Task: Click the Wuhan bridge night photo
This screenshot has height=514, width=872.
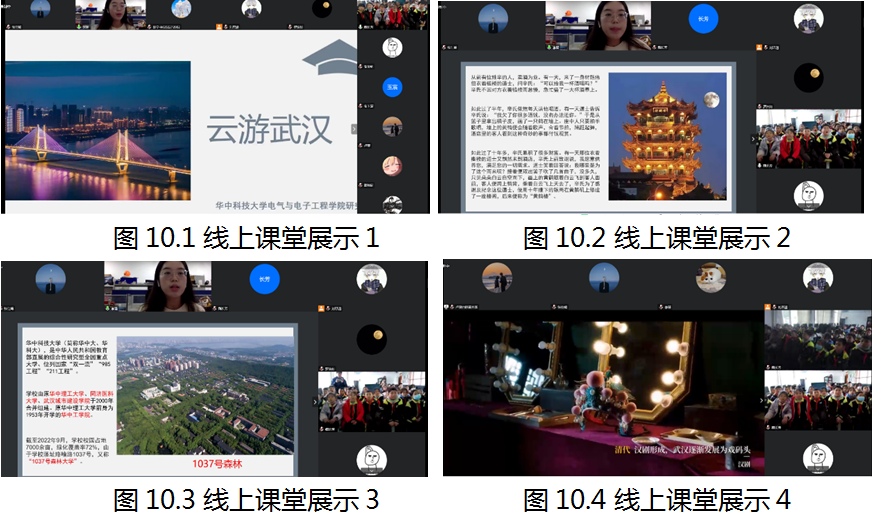Action: coord(98,128)
